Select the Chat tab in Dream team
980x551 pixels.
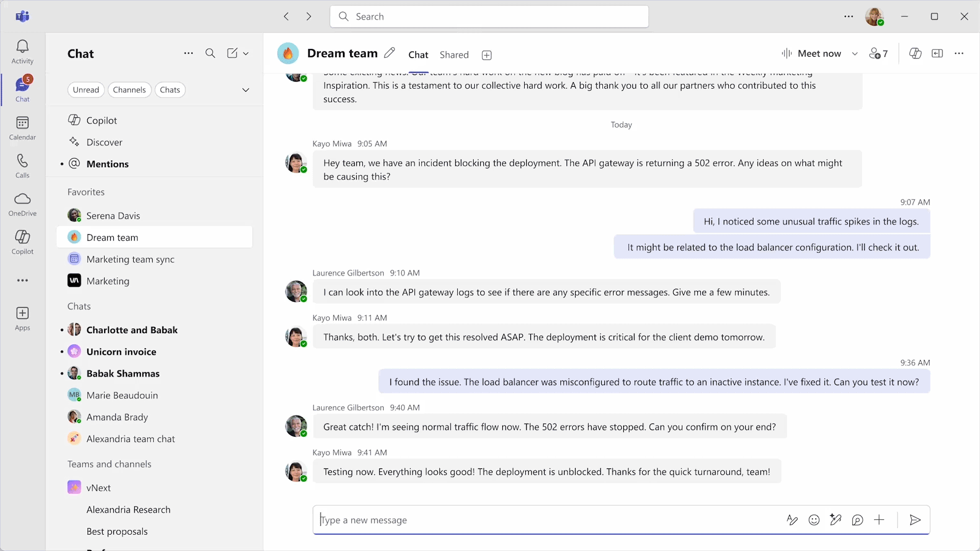click(x=418, y=55)
